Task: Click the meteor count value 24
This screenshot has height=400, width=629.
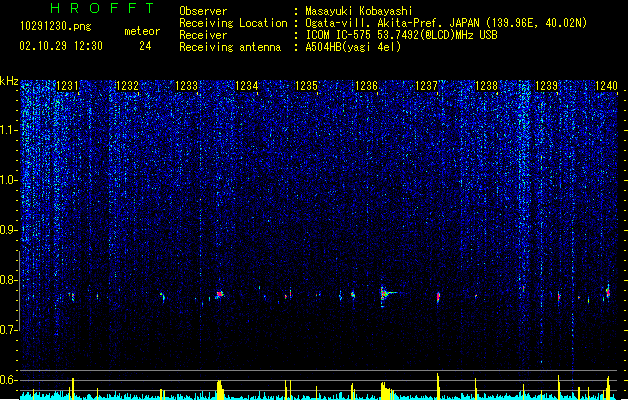Action: coord(145,46)
